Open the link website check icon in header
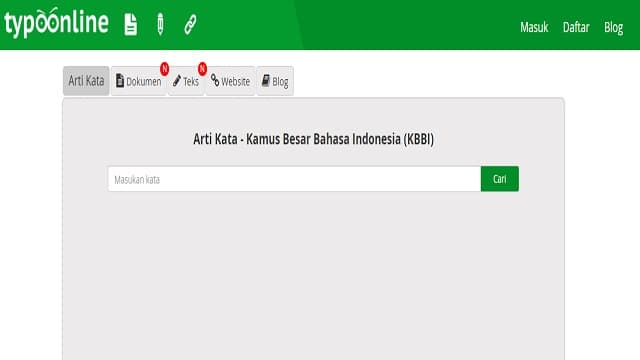This screenshot has height=360, width=640. [x=190, y=24]
